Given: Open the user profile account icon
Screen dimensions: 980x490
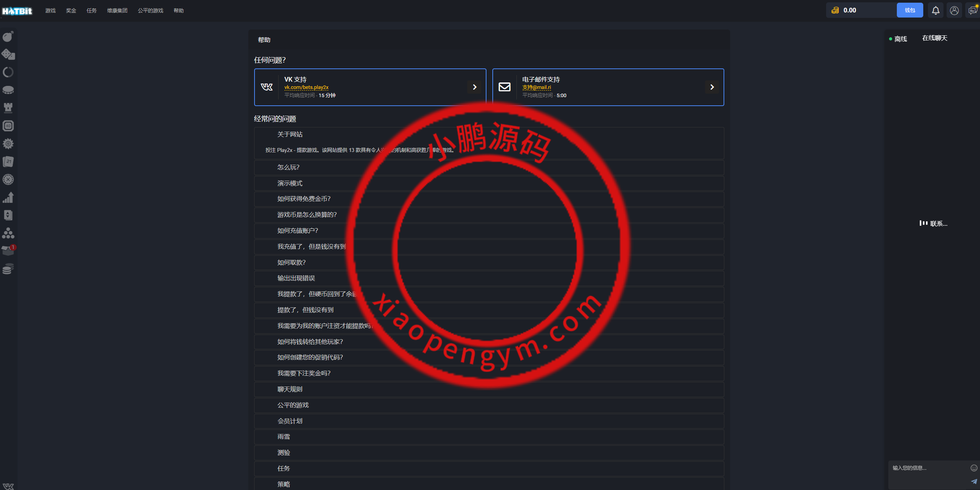Looking at the screenshot, I should tap(954, 10).
